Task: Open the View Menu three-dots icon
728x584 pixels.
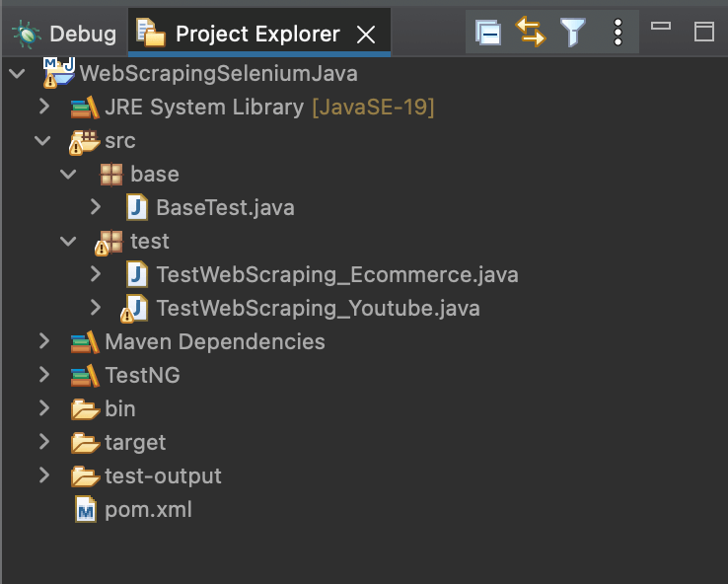Action: [618, 32]
